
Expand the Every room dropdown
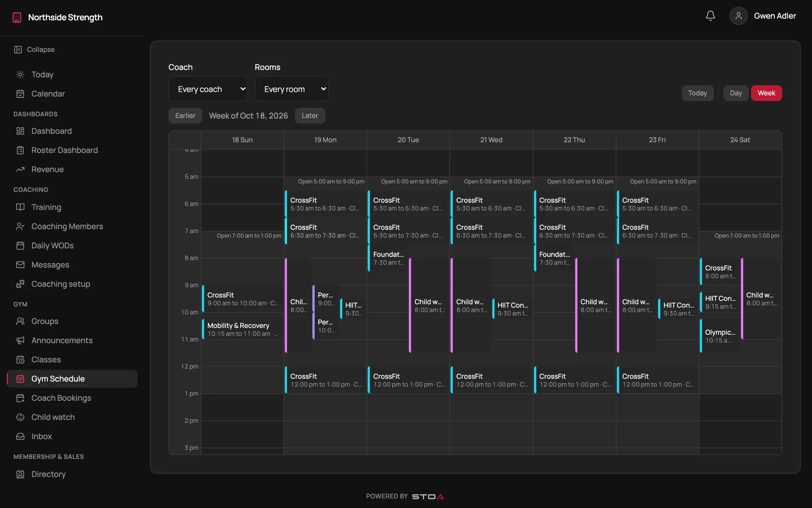pos(291,89)
